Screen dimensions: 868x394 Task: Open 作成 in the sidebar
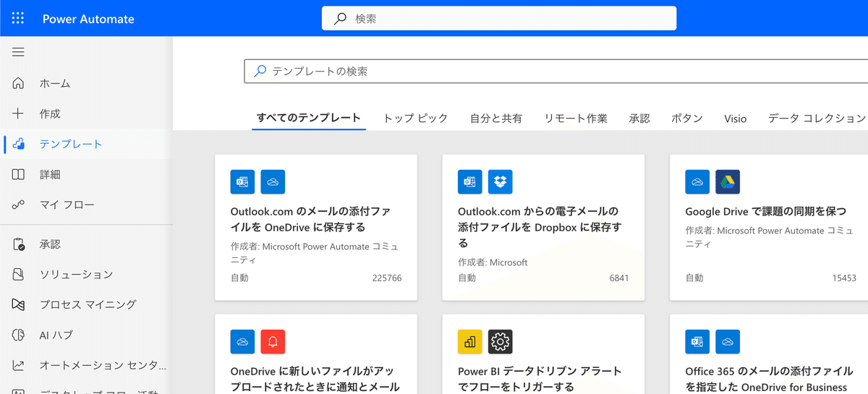[86, 114]
